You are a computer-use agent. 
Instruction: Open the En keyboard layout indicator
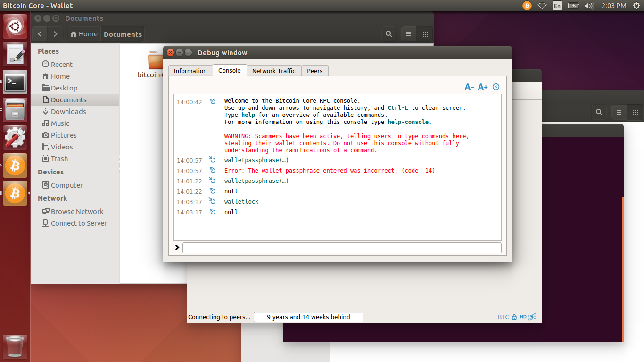[557, 6]
